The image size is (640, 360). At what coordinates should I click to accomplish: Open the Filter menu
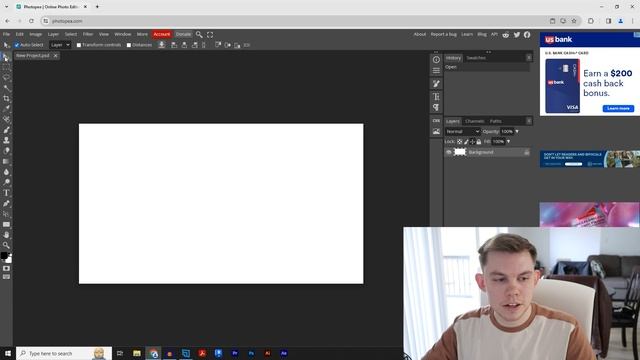pyautogui.click(x=88, y=34)
